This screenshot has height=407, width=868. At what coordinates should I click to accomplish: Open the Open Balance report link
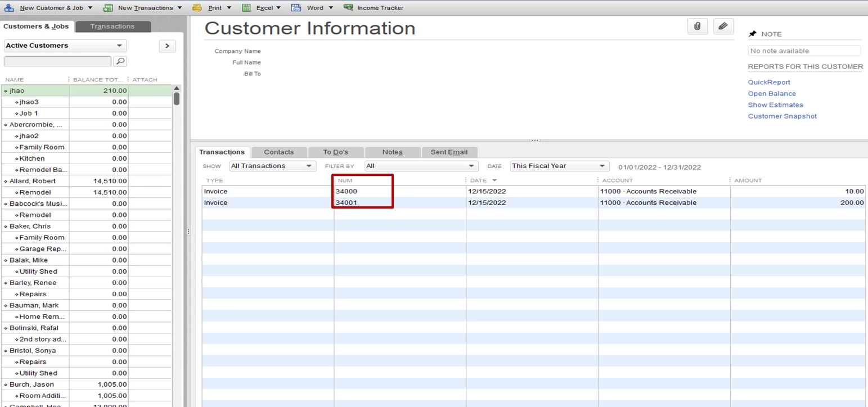coord(772,94)
